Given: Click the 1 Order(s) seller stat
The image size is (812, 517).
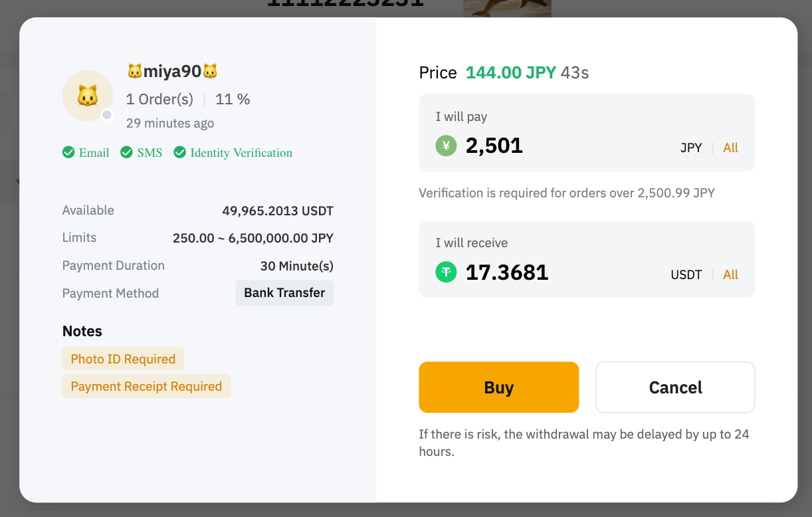Looking at the screenshot, I should coord(159,100).
